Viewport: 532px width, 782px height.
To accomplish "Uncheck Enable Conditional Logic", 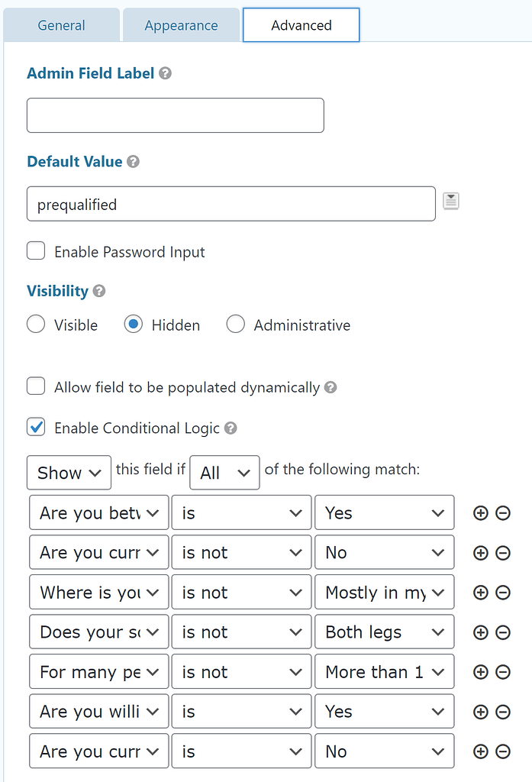I will [36, 428].
